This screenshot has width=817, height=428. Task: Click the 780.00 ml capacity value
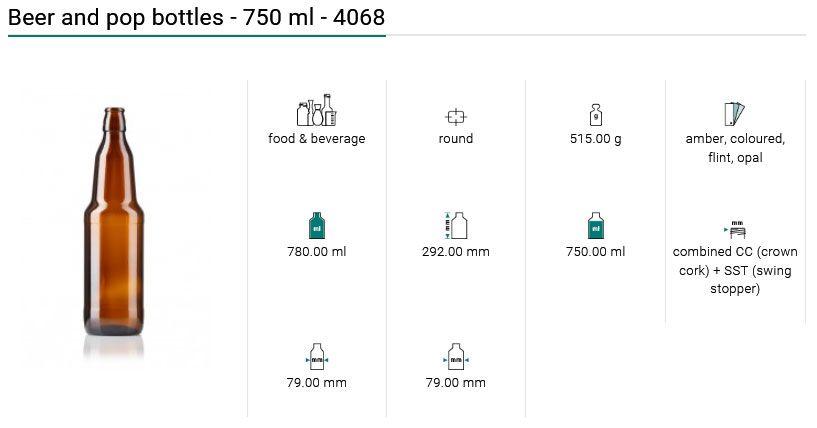316,252
